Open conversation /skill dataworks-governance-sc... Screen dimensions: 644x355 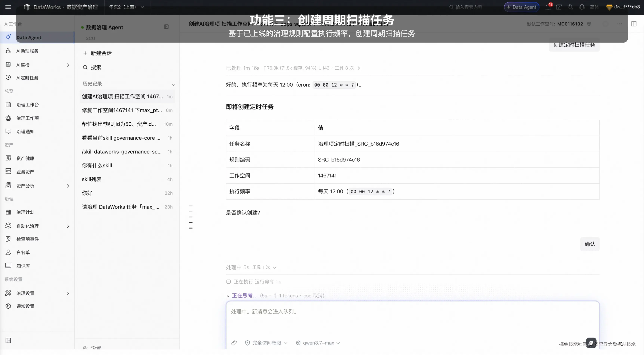[x=127, y=152]
